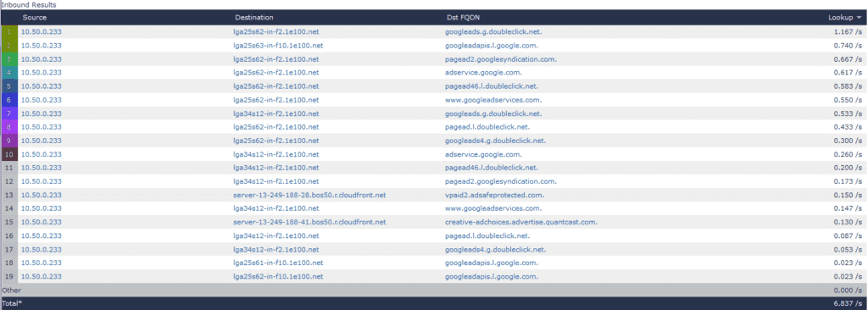
Task: Select the 0.433 /s lookup value
Action: click(848, 127)
